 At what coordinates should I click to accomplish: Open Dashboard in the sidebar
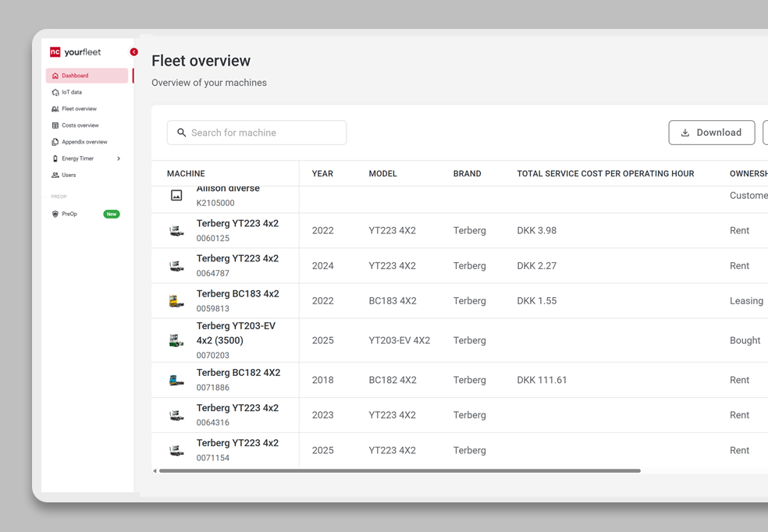[87, 76]
